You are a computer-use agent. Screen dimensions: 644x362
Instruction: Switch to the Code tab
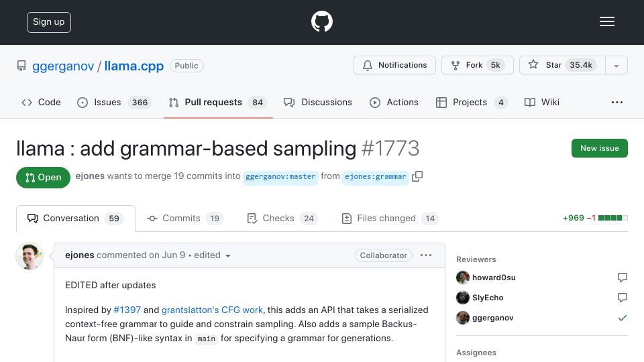[41, 102]
